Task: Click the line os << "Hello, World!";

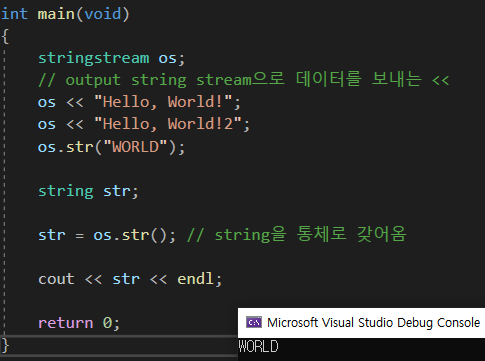Action: click(139, 102)
